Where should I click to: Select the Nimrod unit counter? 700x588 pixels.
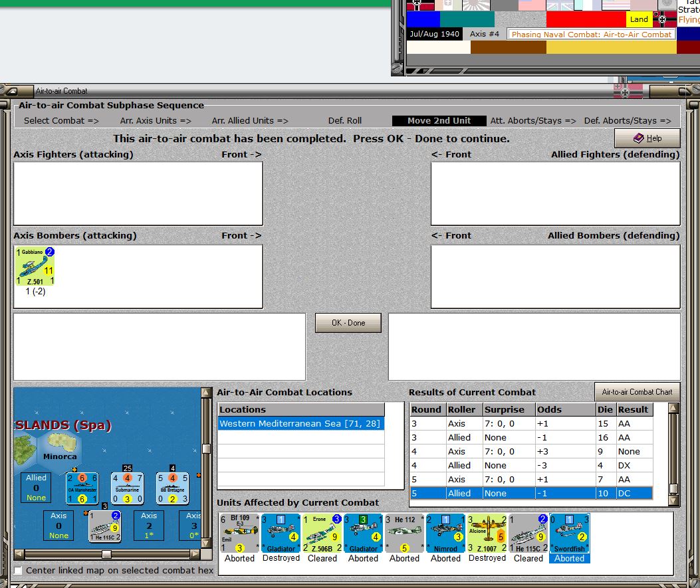pos(445,533)
